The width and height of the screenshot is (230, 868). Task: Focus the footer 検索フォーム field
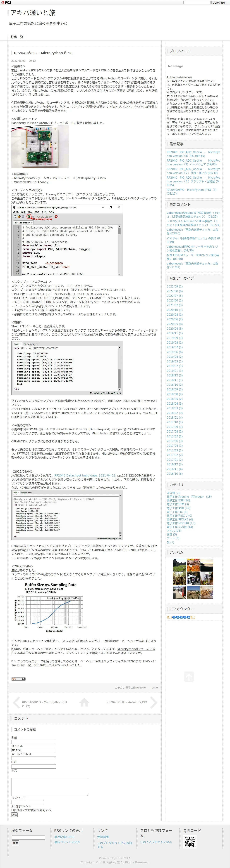(x=28, y=837)
